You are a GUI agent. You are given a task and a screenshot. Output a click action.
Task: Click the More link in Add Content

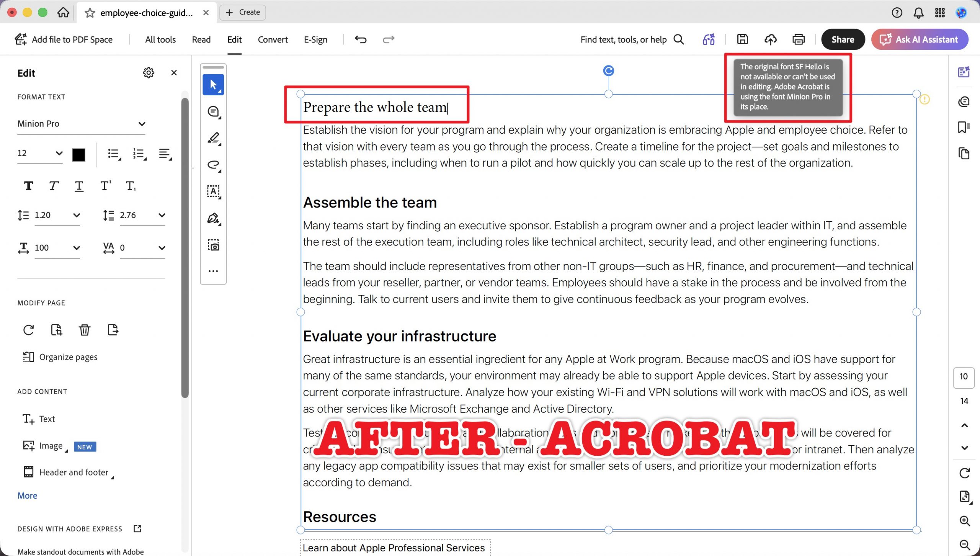pos(27,495)
